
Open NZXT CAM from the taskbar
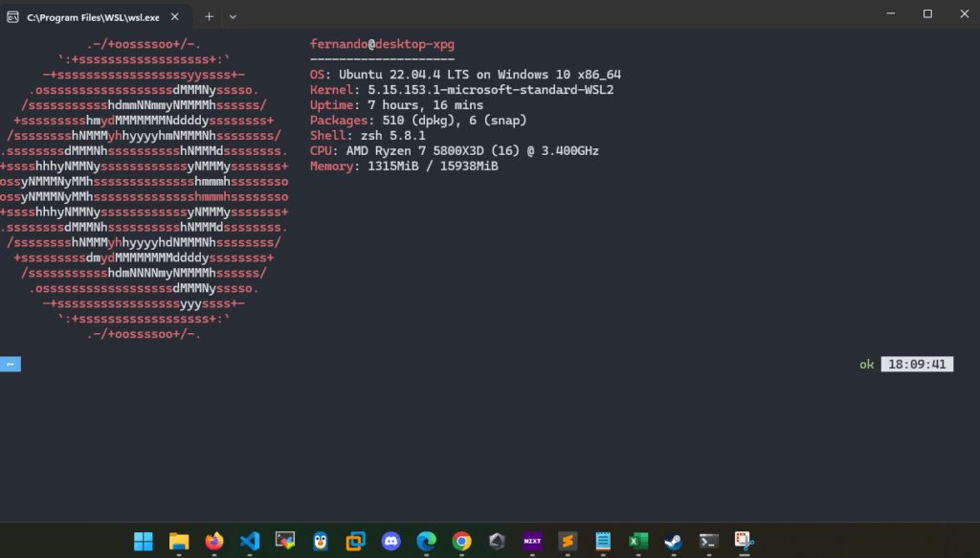(532, 542)
